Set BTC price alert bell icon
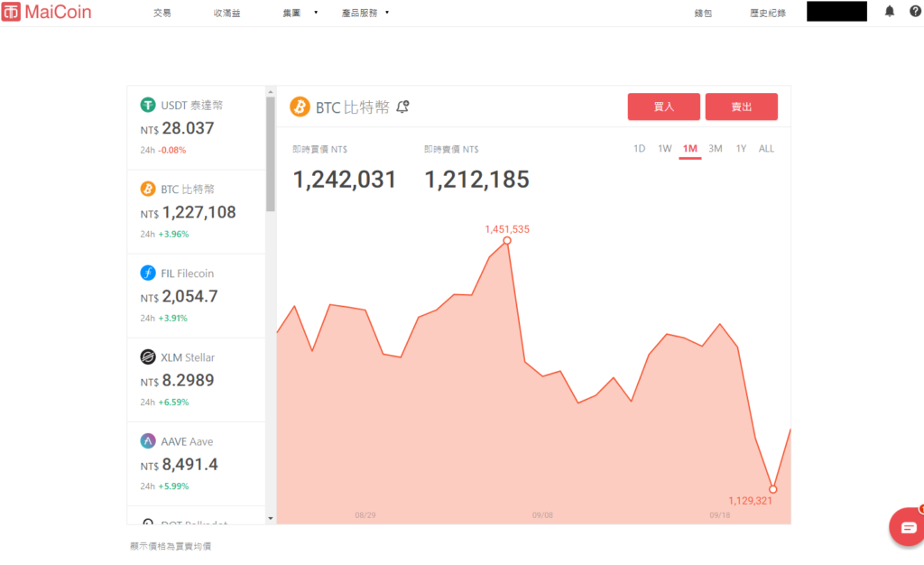 [x=402, y=107]
